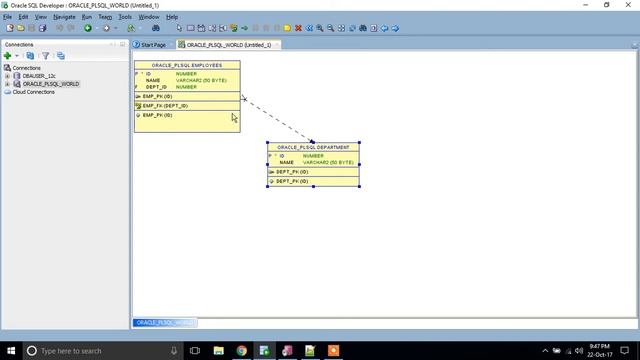Image resolution: width=640 pixels, height=360 pixels.
Task: Expand the ORACLE_PLSQL_WORLD connection node
Action: click(x=7, y=84)
